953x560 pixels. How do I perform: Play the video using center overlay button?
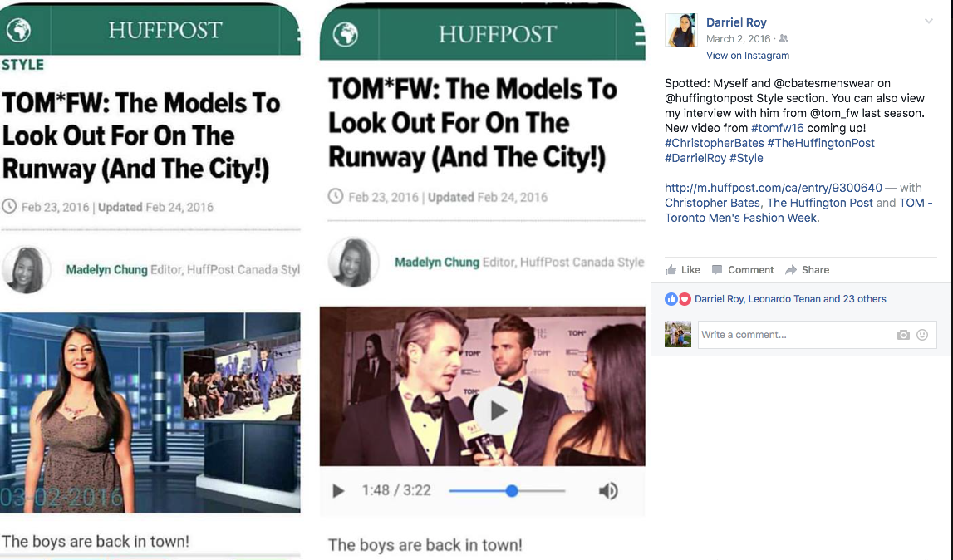coord(497,411)
